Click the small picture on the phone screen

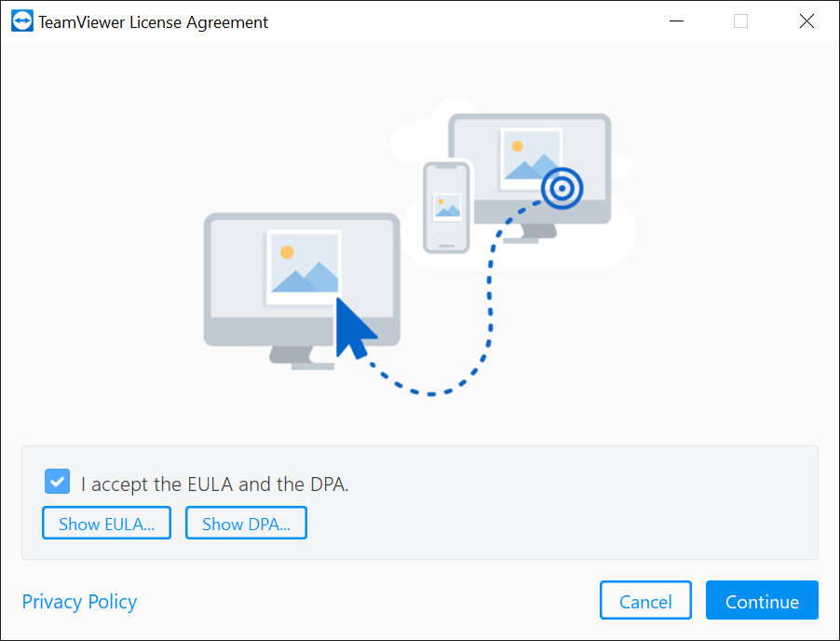(x=447, y=207)
